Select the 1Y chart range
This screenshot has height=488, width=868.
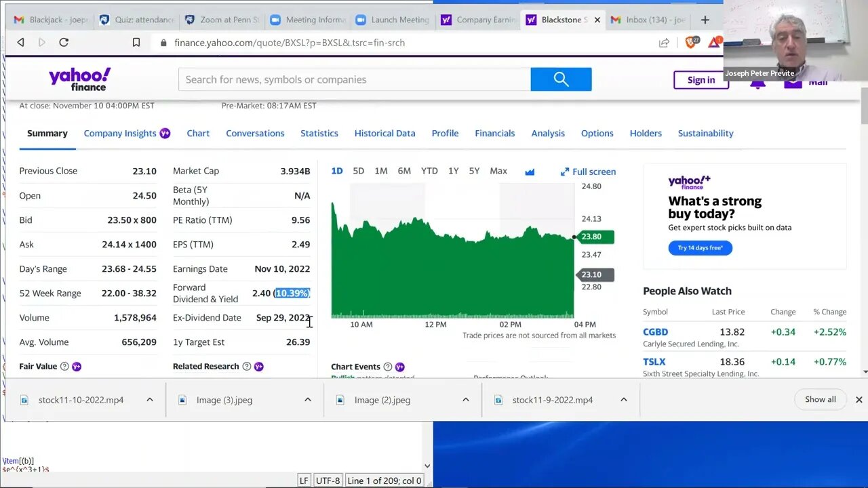[454, 171]
